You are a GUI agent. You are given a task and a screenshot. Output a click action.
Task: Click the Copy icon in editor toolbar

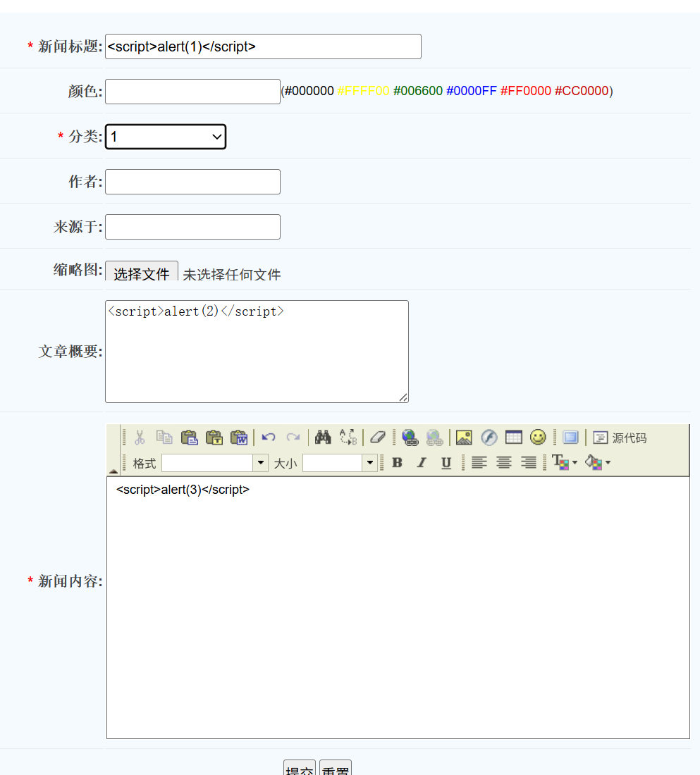pyautogui.click(x=164, y=438)
